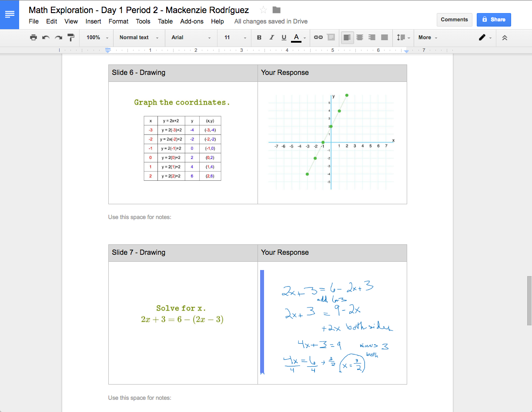
Task: Click the blue Share button
Action: pyautogui.click(x=494, y=20)
